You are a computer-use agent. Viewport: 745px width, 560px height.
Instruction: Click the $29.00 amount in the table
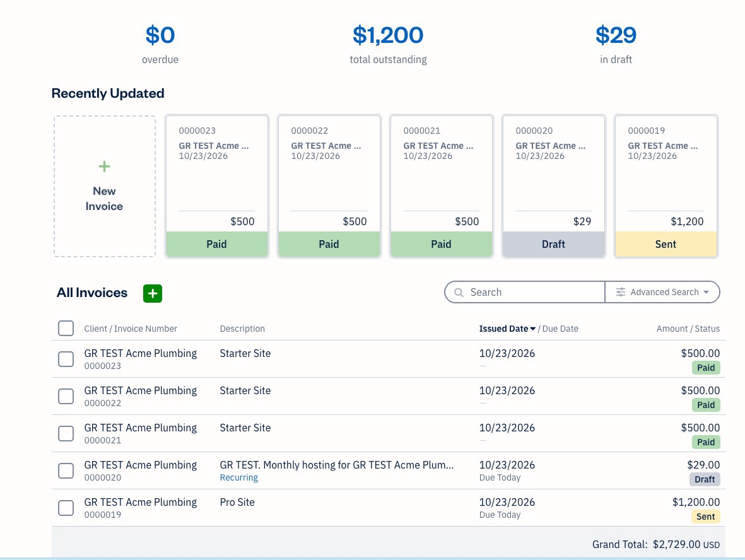coord(703,465)
